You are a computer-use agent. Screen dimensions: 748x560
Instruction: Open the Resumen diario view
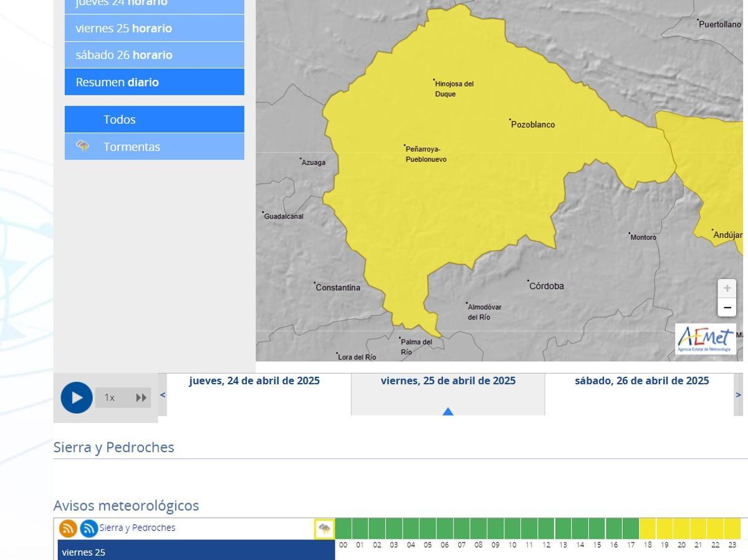[155, 82]
